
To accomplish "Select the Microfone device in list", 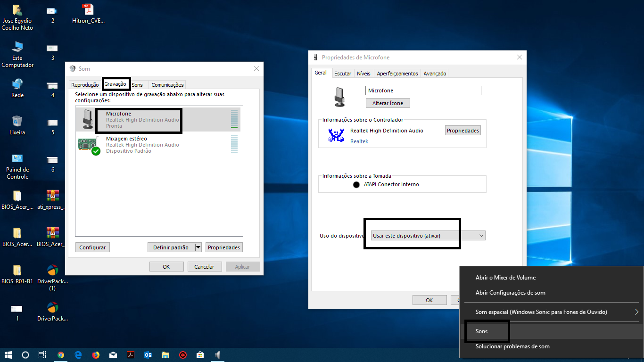I will 158,120.
